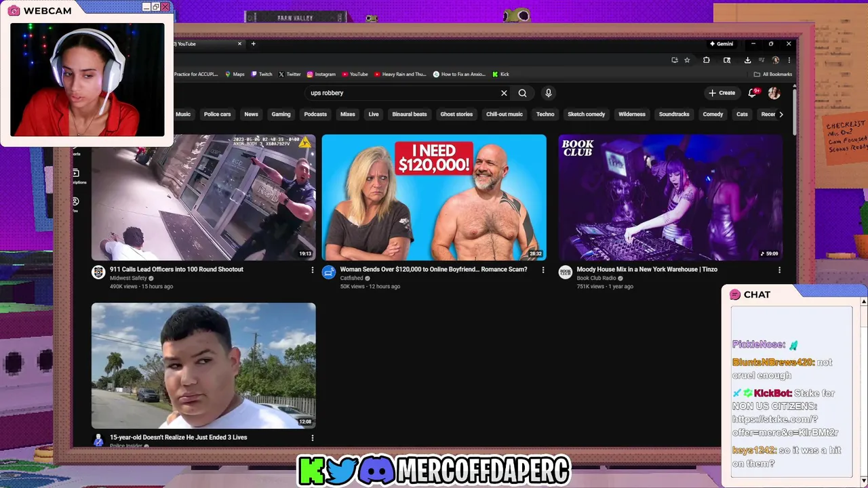Click the 'You' icon in YouTube sidebar
The width and height of the screenshot is (868, 488).
pyautogui.click(x=75, y=201)
